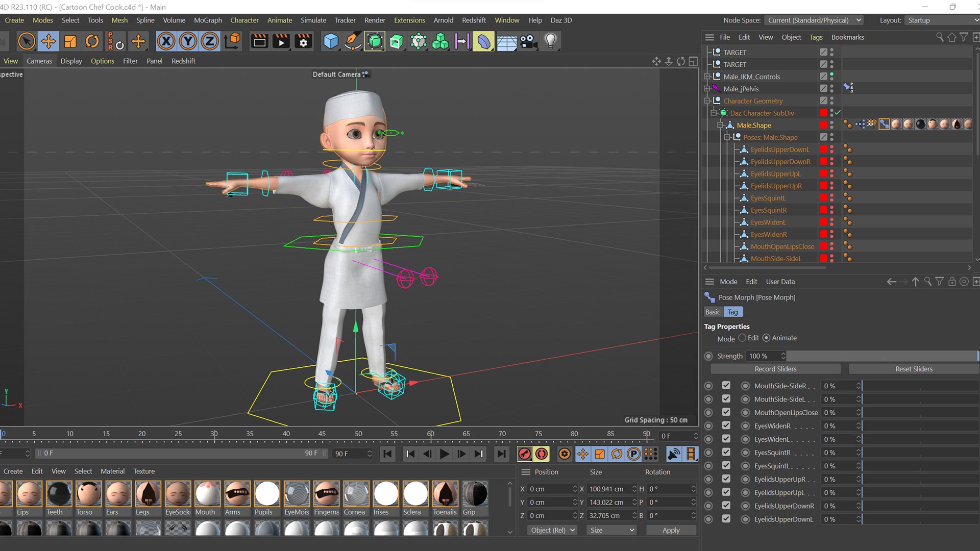Expand the Male_IKM_Controls tree node
The image size is (980, 551).
[707, 77]
